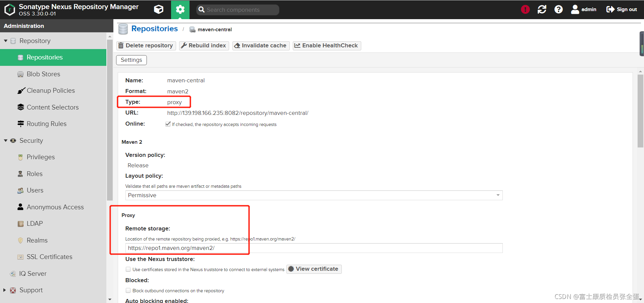Screen dimensions: 644x303
Task: Click the Blob Stores sidebar icon
Action: click(20, 74)
